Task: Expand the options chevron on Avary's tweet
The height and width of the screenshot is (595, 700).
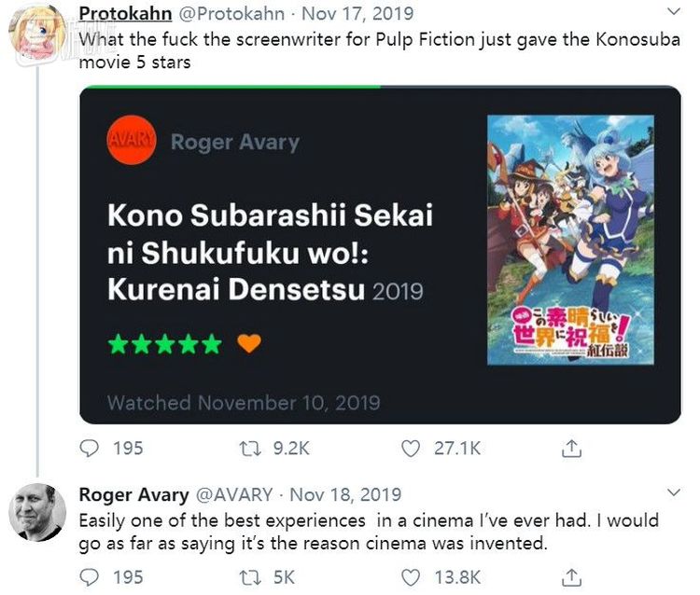Action: coord(676,492)
